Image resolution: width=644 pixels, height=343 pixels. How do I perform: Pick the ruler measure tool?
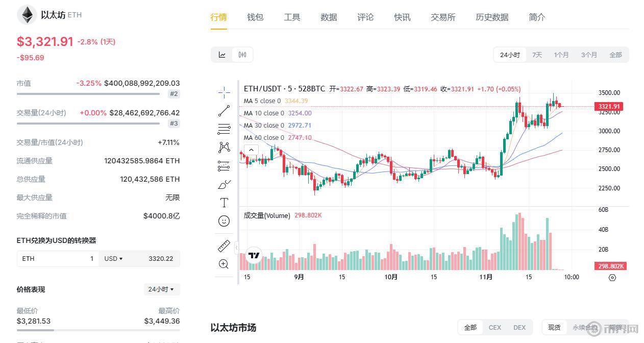click(224, 246)
